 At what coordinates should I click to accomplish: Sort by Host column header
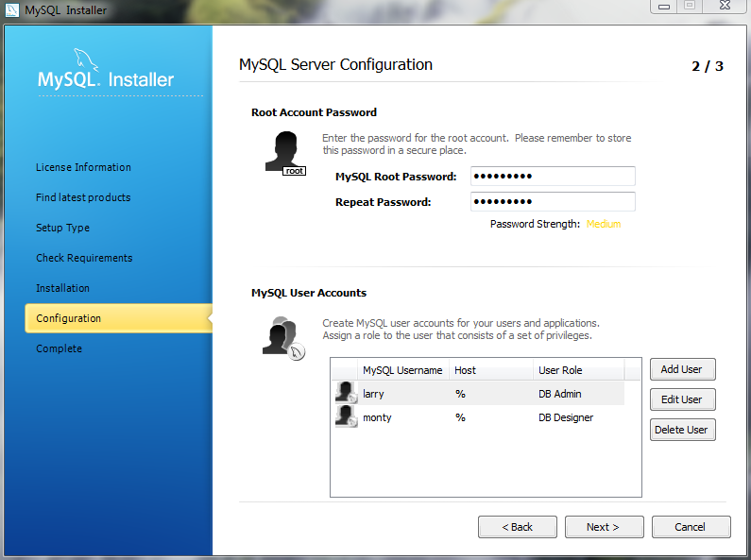pos(491,370)
